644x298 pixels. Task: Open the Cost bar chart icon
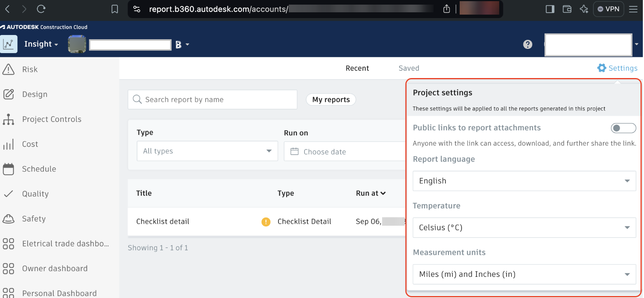pyautogui.click(x=8, y=144)
